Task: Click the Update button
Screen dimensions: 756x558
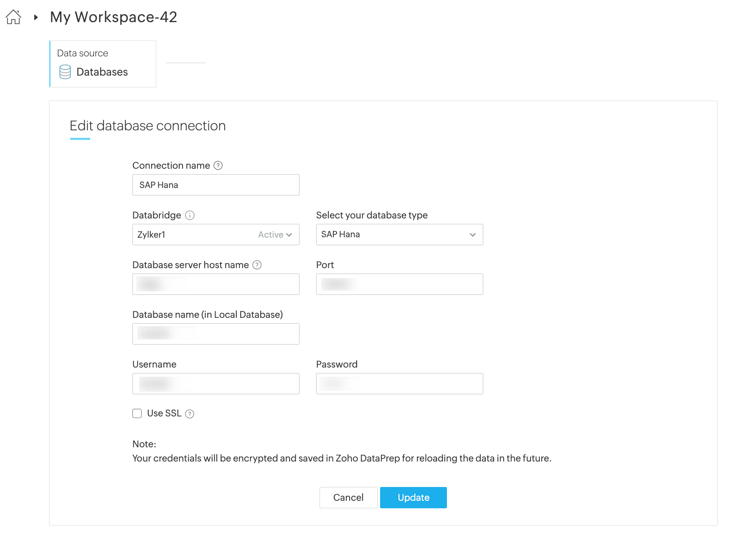Action: pyautogui.click(x=413, y=497)
